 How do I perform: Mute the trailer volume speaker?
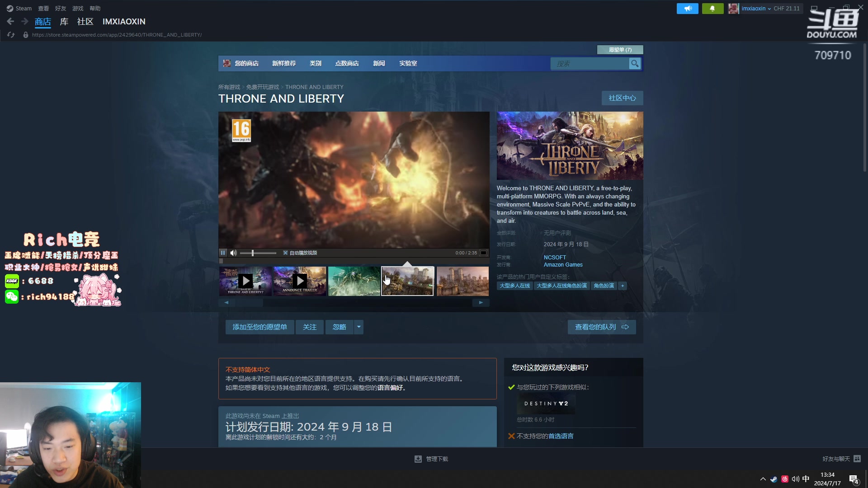point(233,253)
